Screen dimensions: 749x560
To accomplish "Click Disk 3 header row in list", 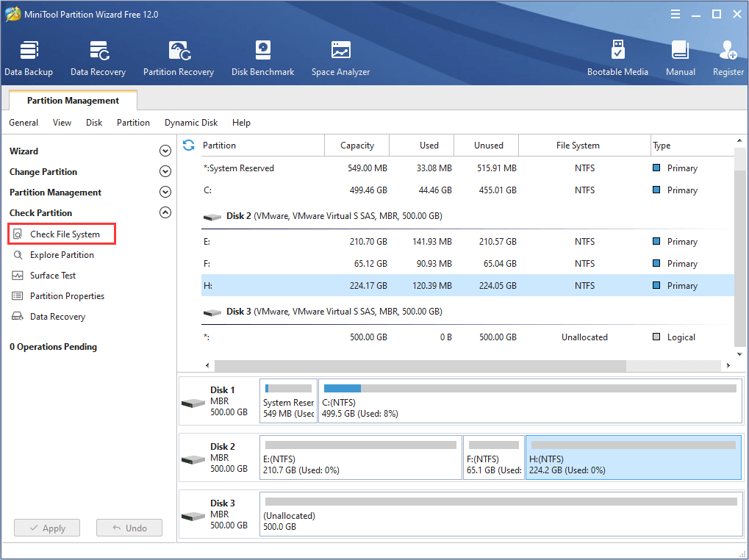I will point(467,312).
